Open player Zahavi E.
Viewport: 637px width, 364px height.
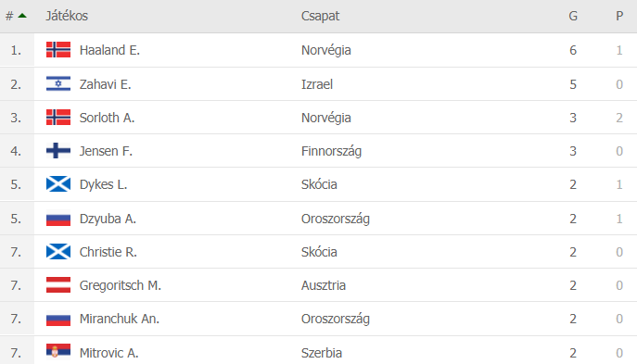(105, 84)
